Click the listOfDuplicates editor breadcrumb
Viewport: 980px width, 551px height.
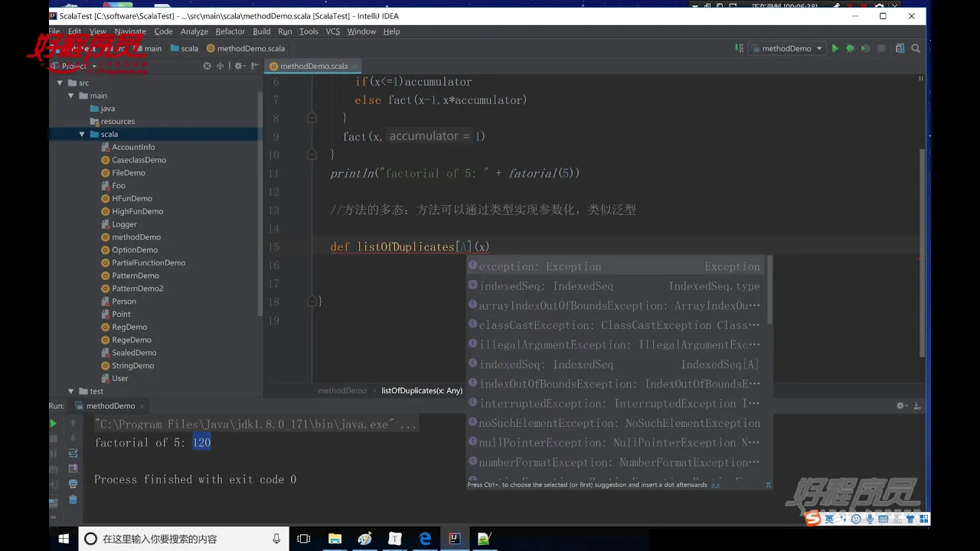click(x=422, y=390)
